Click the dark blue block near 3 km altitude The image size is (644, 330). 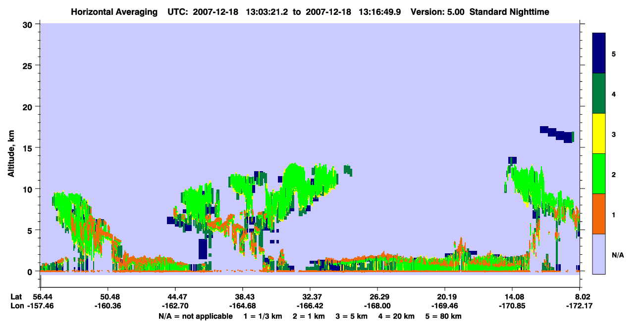click(202, 249)
